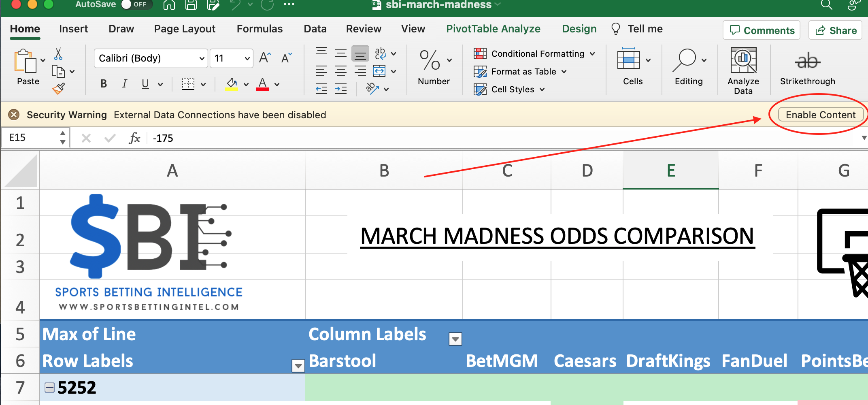The width and height of the screenshot is (868, 405).
Task: Open the PivotTable Analyze tab
Action: coord(493,29)
